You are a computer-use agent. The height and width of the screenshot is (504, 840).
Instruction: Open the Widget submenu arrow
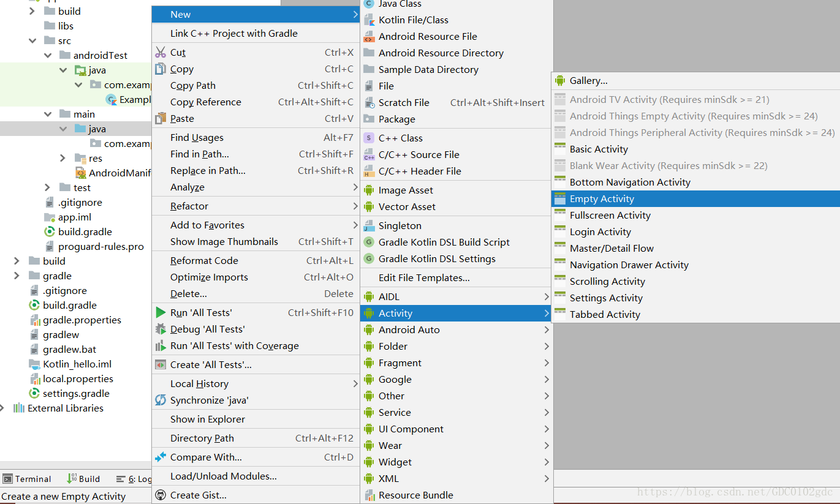547,462
